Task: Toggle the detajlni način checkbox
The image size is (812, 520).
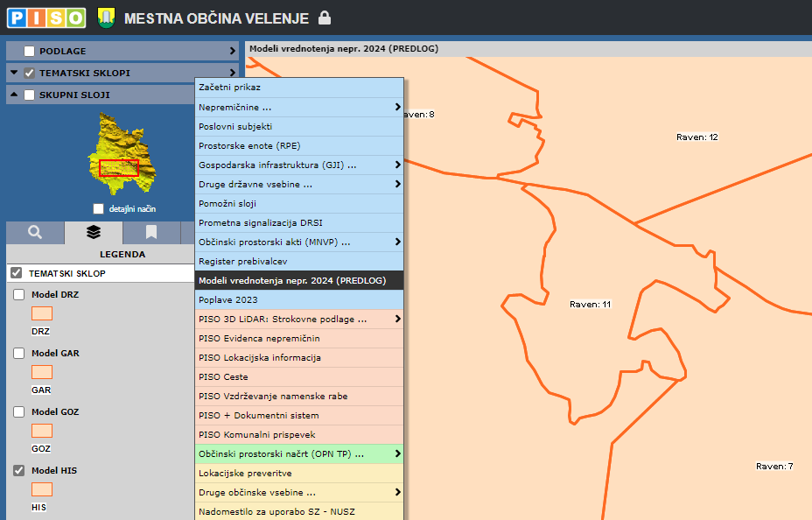Action: (99, 209)
